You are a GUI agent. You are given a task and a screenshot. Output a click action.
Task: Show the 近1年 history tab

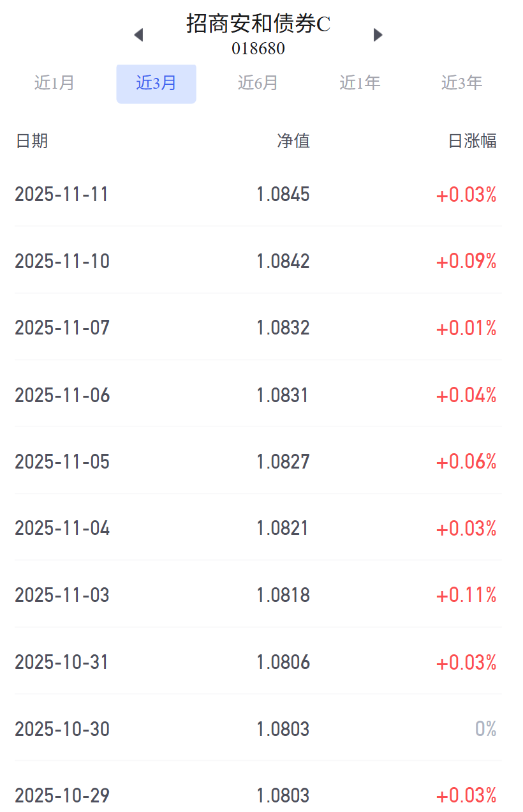coord(360,83)
